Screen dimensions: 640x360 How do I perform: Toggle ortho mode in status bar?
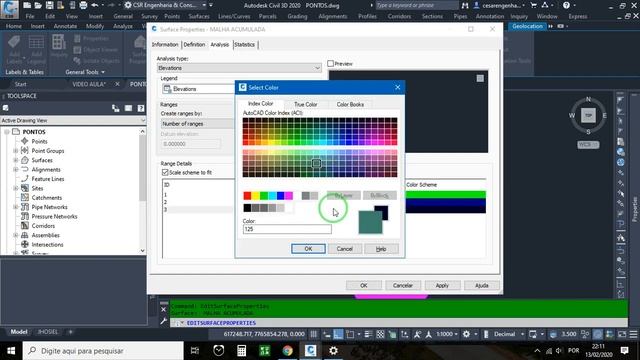[338, 334]
